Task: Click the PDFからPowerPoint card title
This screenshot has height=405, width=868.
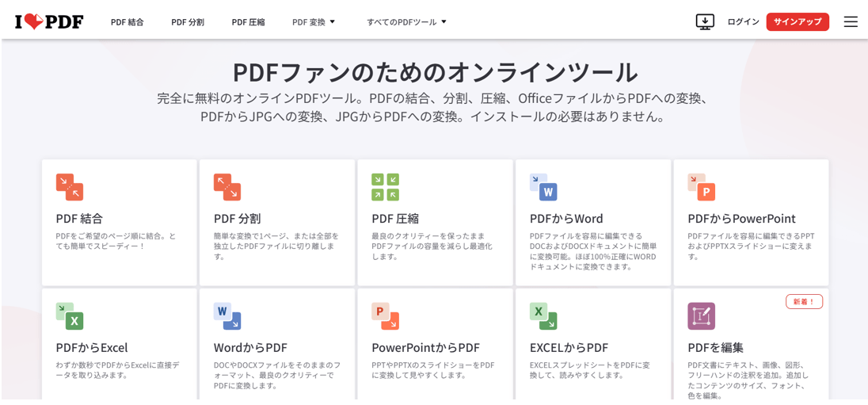Action: (x=742, y=219)
